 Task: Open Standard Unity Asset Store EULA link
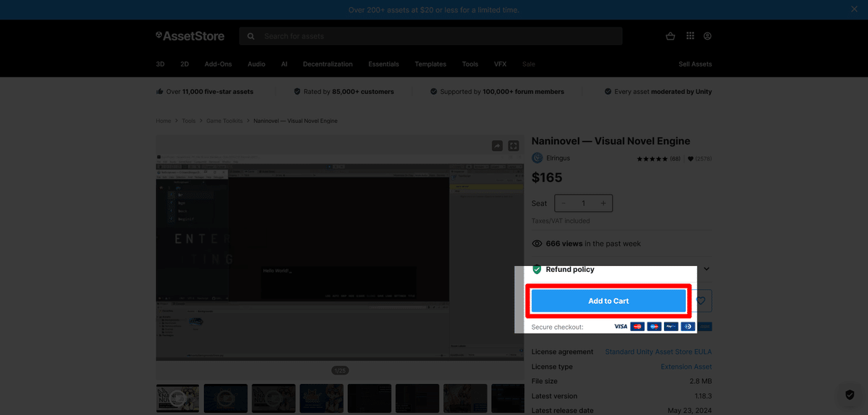point(658,352)
